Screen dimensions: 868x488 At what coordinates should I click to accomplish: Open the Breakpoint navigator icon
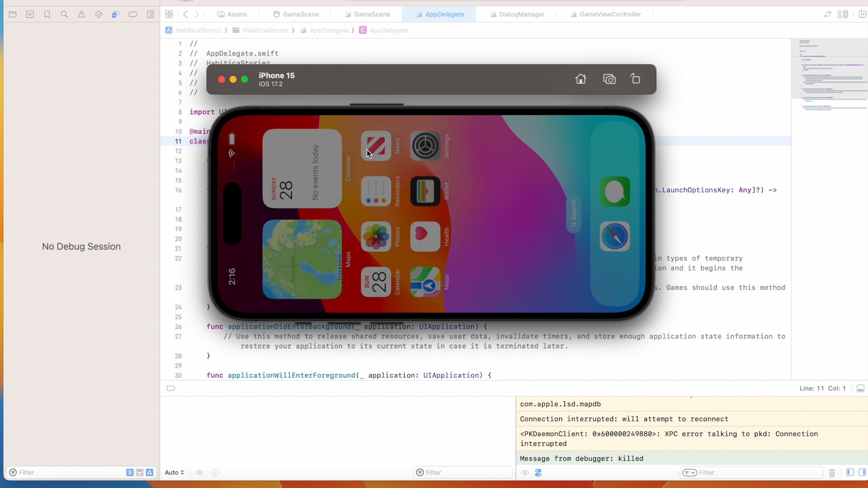(133, 14)
